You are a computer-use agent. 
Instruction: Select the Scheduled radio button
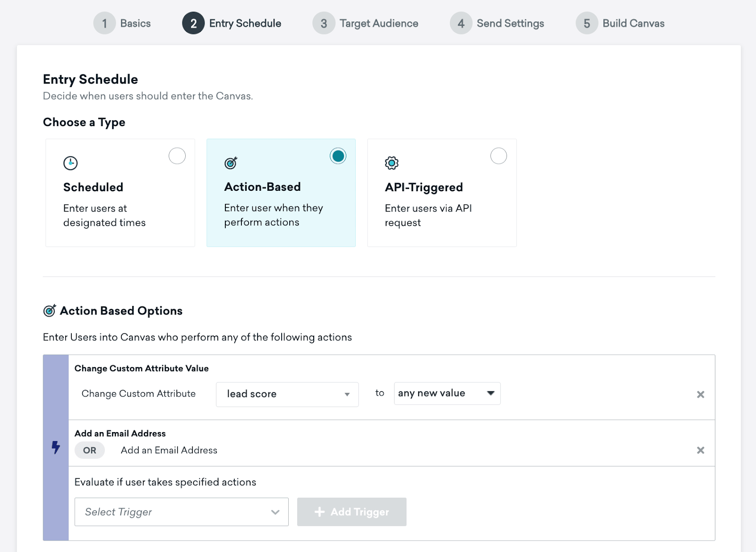pos(177,156)
